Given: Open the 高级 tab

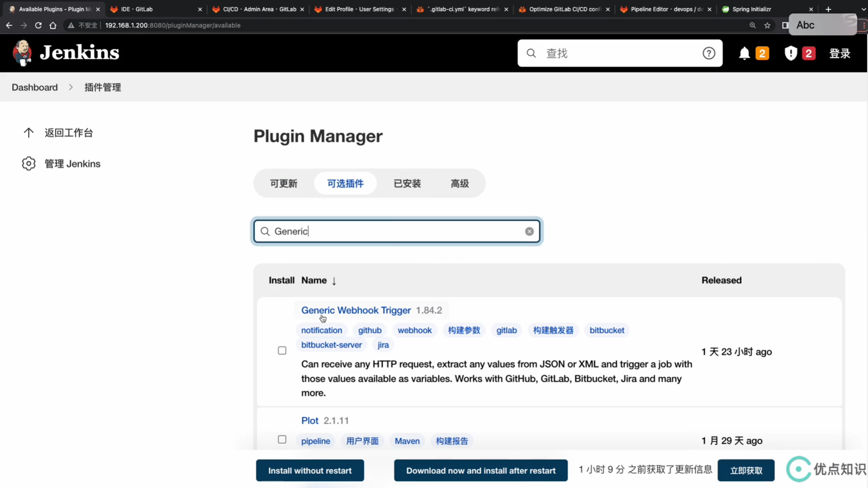Looking at the screenshot, I should coord(460,183).
